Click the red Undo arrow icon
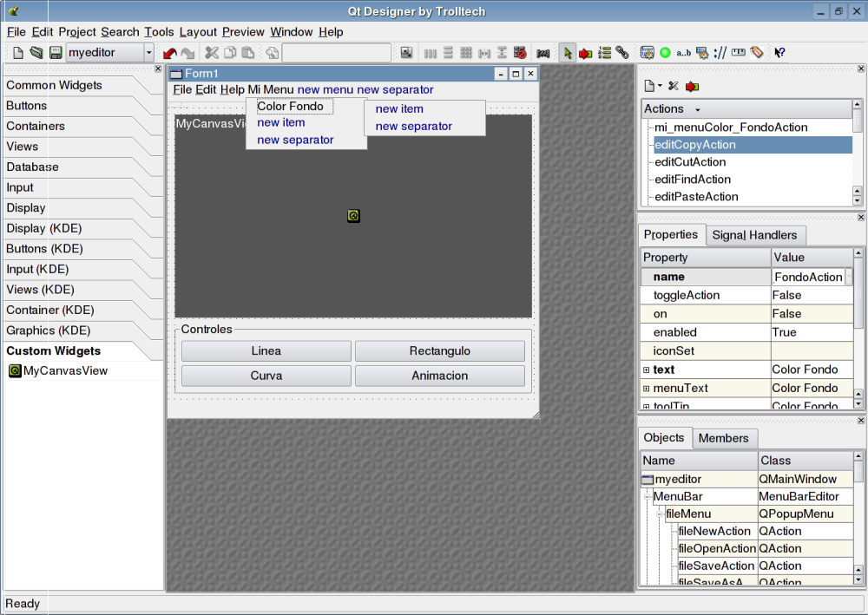Image resolution: width=868 pixels, height=615 pixels. click(170, 53)
